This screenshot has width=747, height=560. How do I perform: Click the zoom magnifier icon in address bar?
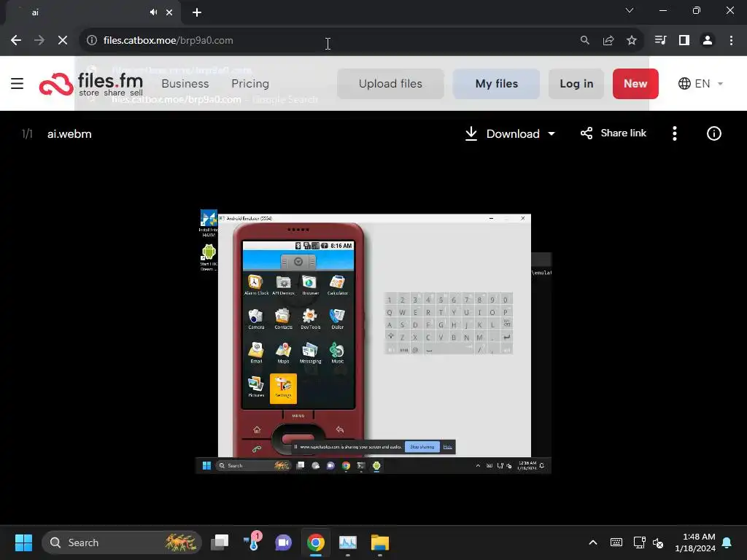(584, 41)
